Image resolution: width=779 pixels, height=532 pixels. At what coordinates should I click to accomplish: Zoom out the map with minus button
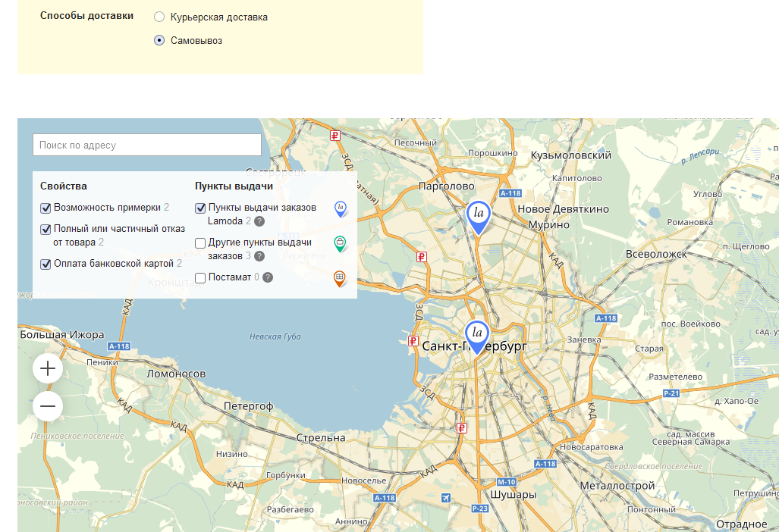pyautogui.click(x=48, y=406)
